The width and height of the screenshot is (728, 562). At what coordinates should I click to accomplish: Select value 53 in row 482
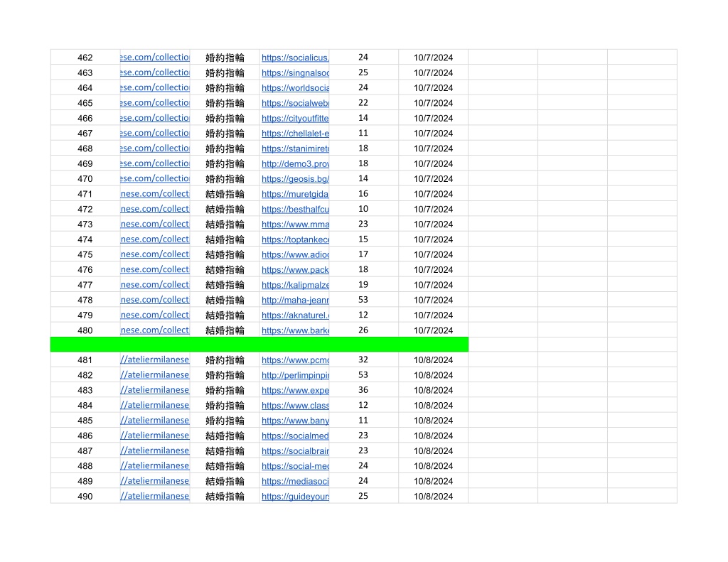coord(363,374)
